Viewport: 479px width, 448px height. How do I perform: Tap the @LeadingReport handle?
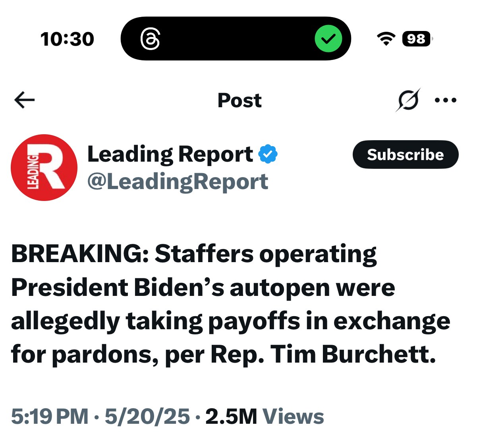(178, 182)
